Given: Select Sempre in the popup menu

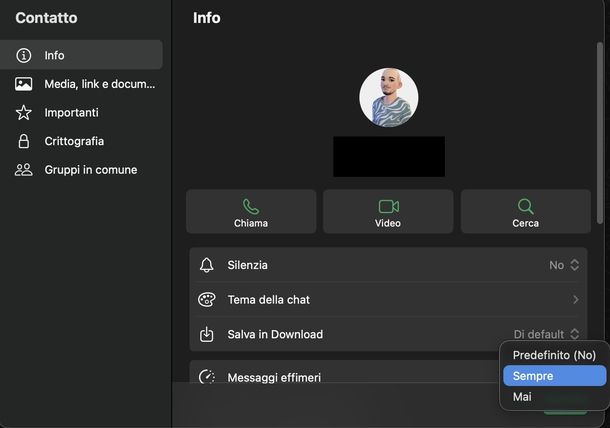Looking at the screenshot, I should (554, 376).
